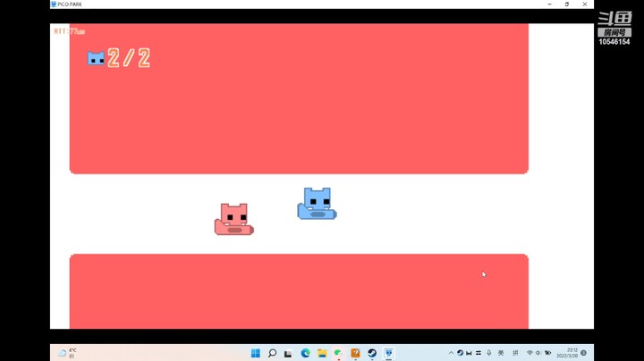Click the 拼 IME mode indicator
The image size is (644, 361).
[x=515, y=353]
